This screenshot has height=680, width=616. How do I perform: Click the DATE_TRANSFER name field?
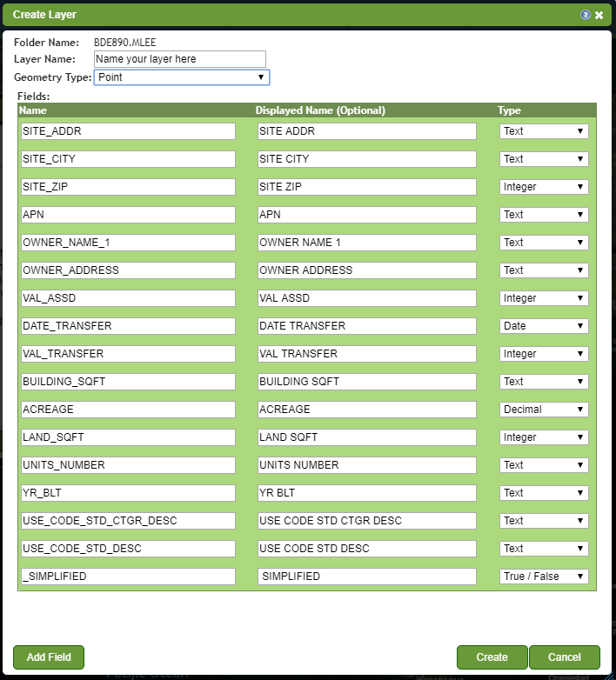click(128, 326)
